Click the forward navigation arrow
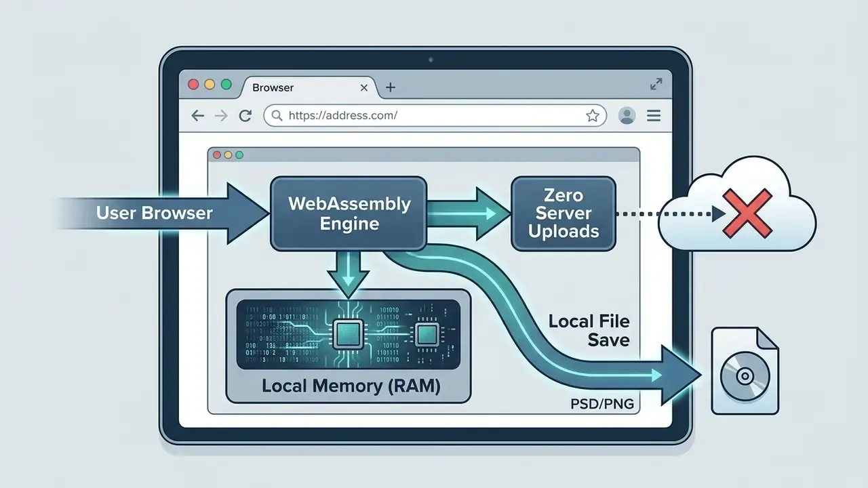Viewport: 868px width, 488px height. click(x=221, y=116)
